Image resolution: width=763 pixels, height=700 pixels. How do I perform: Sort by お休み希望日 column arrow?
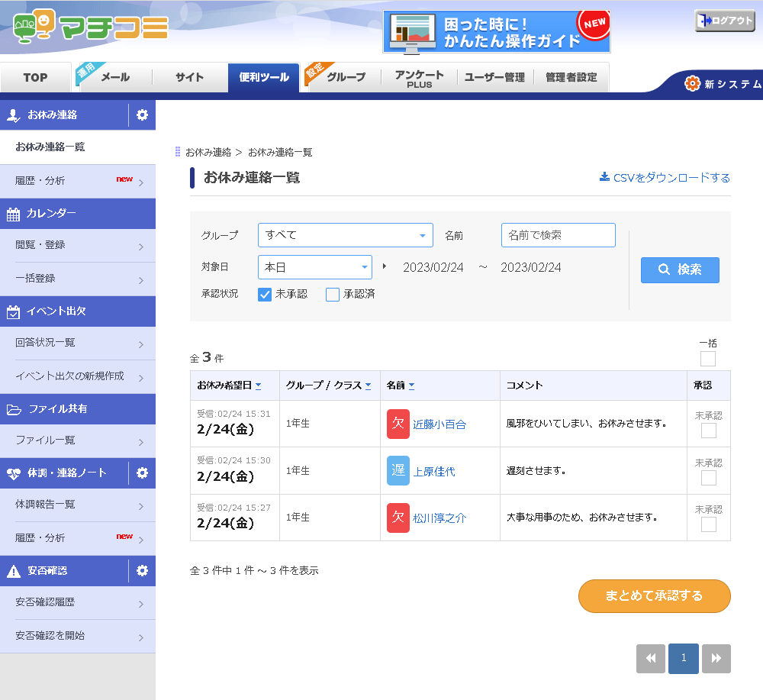259,386
